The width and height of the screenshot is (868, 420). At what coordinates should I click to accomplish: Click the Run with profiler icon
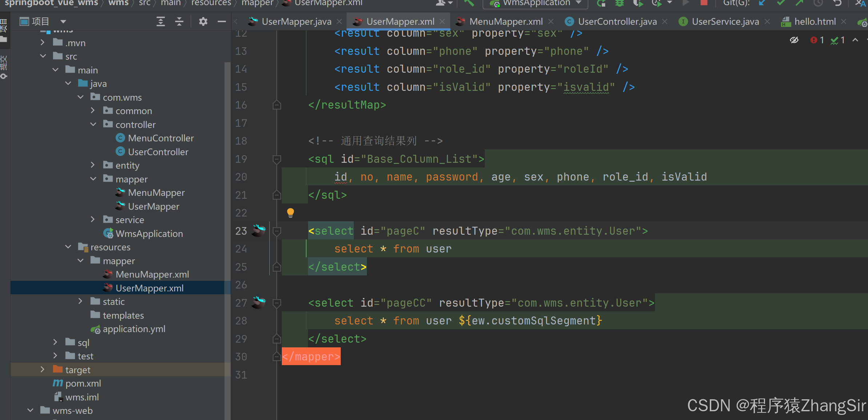click(x=656, y=3)
